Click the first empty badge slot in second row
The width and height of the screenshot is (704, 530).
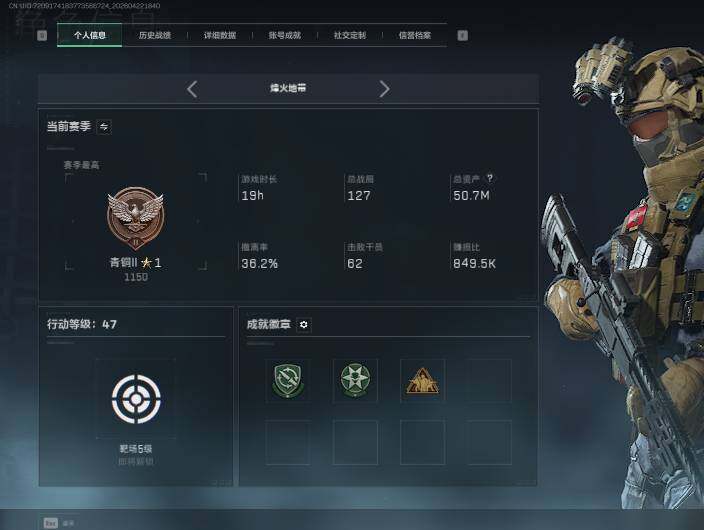[288, 442]
